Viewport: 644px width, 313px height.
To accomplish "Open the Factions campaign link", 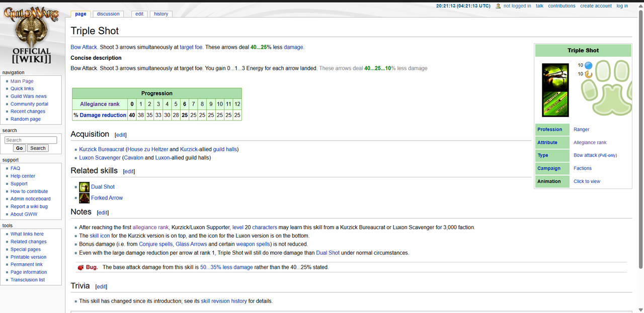I will [583, 168].
